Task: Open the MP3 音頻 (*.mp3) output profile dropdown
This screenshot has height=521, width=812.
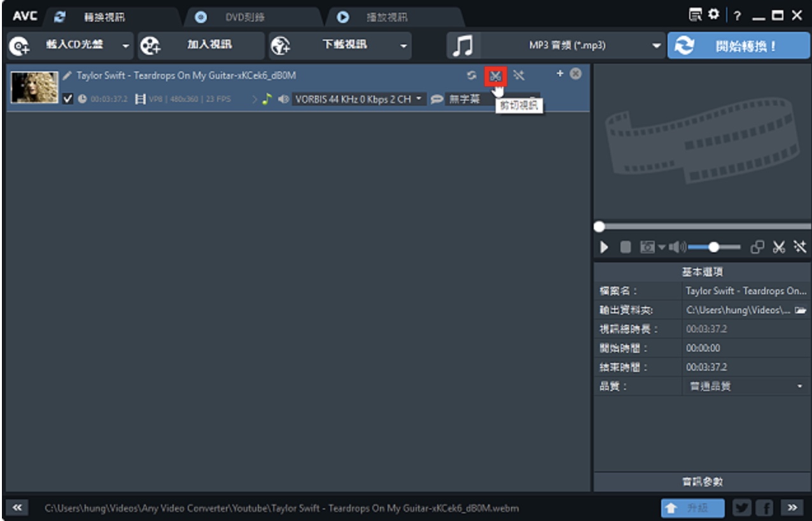Action: (x=556, y=46)
